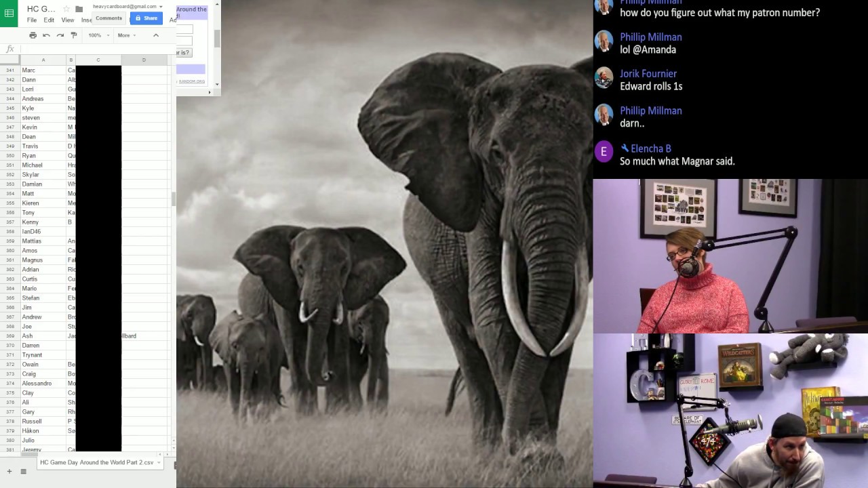Screen dimensions: 868x488
Task: Click the Undo arrow
Action: (46, 35)
